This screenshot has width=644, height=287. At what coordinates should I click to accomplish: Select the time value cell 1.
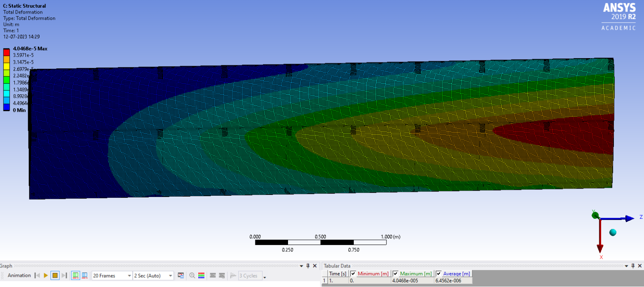(338, 281)
